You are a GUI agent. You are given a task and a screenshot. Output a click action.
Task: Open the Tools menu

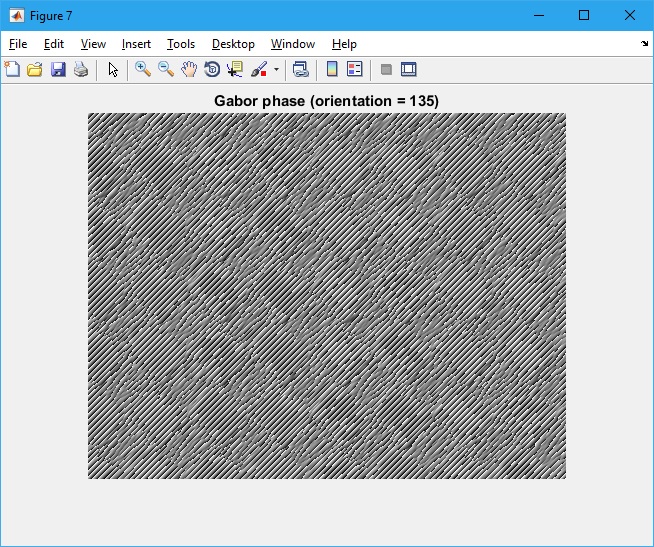pos(181,44)
